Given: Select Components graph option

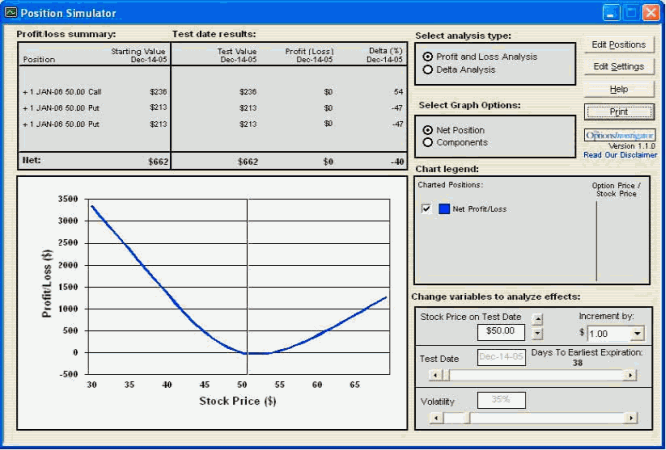Looking at the screenshot, I should click(429, 143).
